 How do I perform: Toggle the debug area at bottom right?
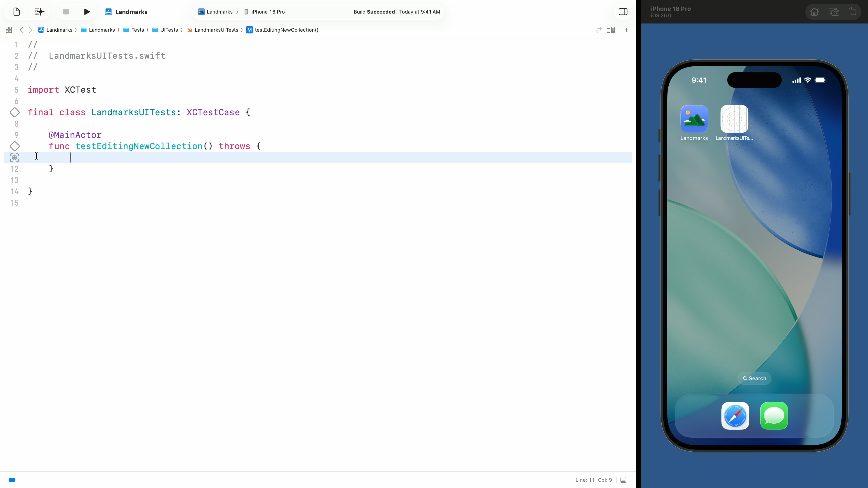pos(623,480)
